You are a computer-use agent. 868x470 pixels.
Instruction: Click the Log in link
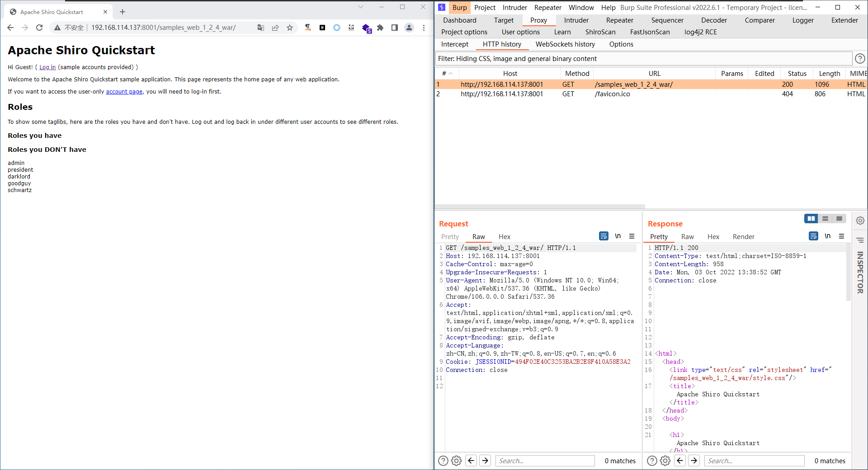pyautogui.click(x=47, y=67)
